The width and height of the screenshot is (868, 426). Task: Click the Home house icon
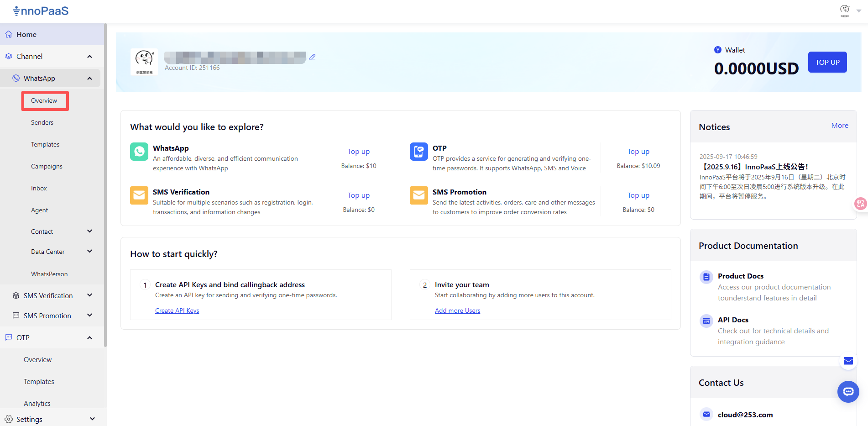(x=9, y=34)
